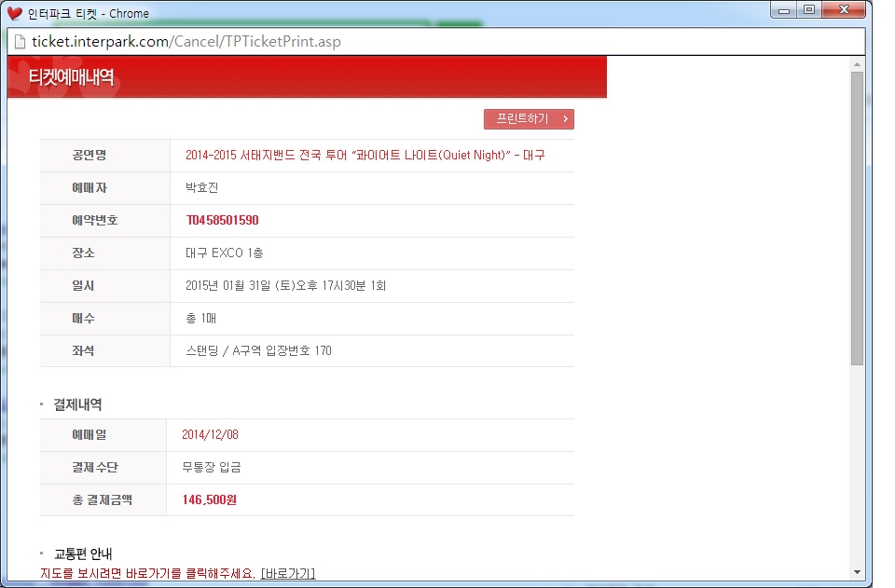Click the empty scrollbar track below the thumb

(857, 466)
